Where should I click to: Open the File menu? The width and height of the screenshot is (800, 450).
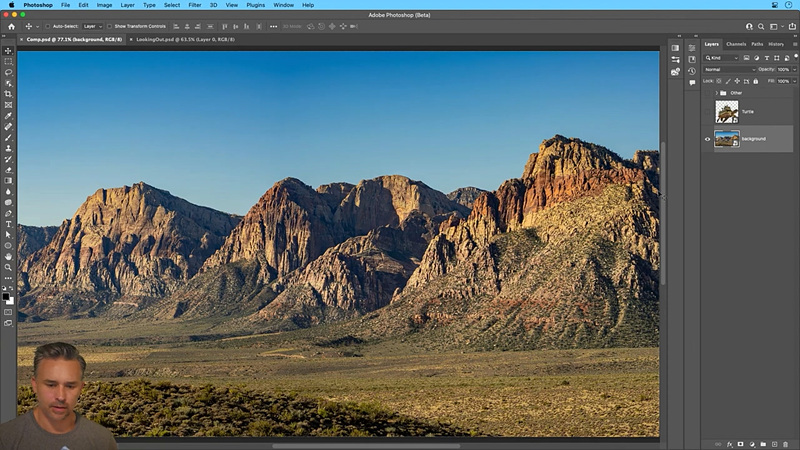tap(65, 5)
